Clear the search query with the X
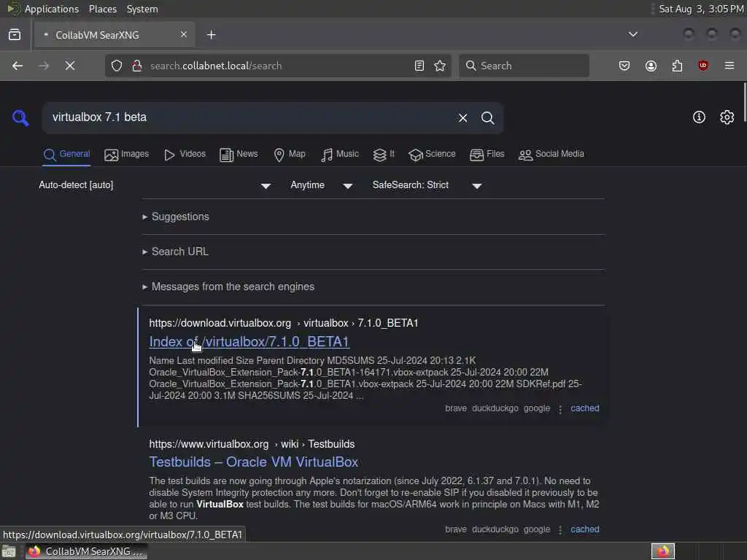 tap(462, 117)
